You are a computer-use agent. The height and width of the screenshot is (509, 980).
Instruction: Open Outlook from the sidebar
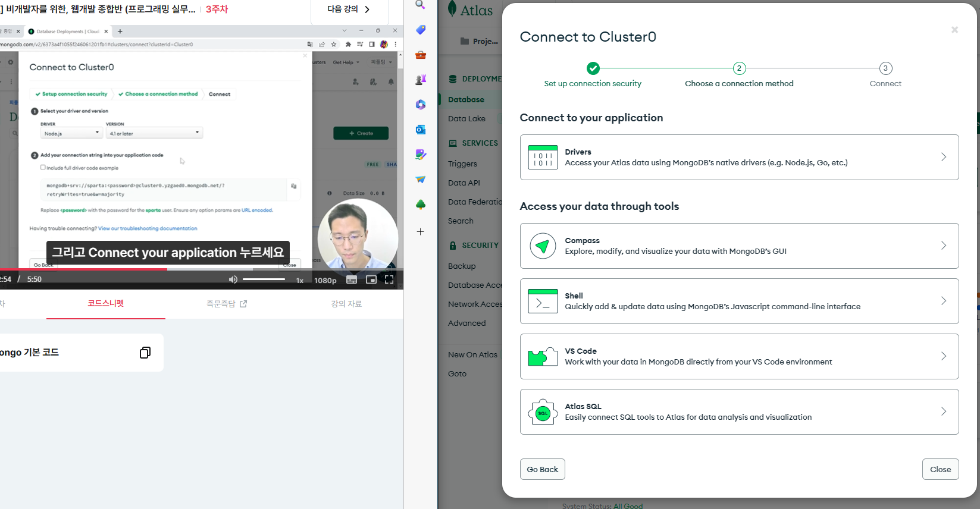click(x=421, y=130)
